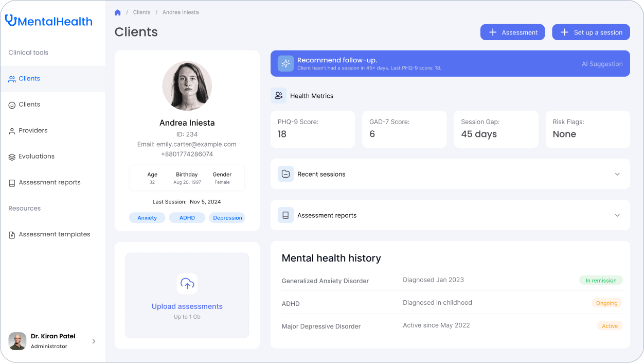
Task: Expand the Assessment reports panel chevron
Action: point(617,215)
